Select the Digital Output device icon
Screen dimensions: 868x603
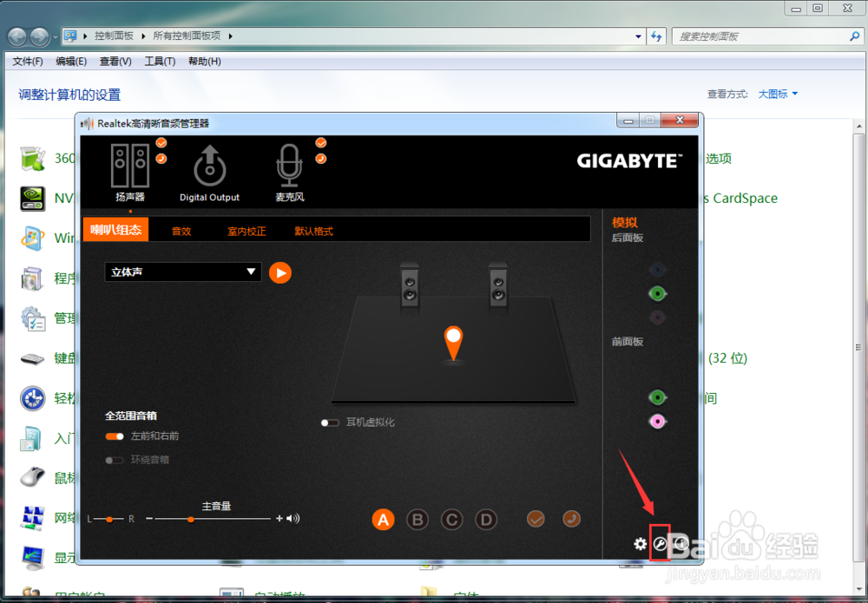click(x=209, y=166)
